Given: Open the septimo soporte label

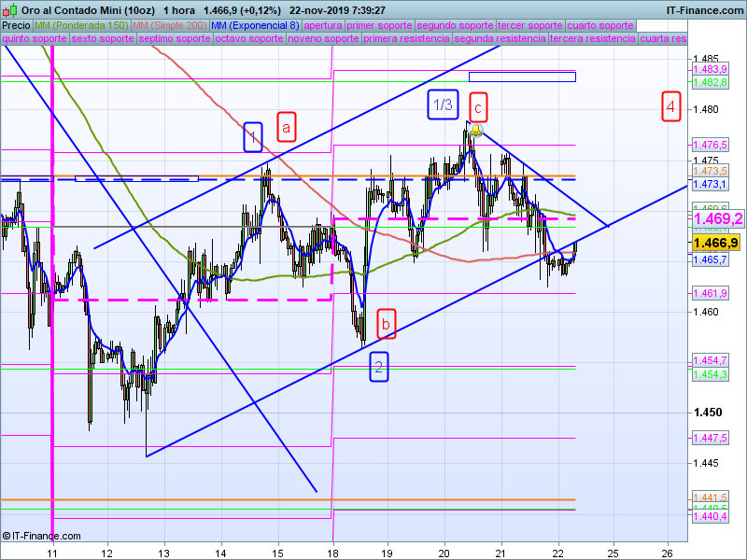Looking at the screenshot, I should click(175, 38).
